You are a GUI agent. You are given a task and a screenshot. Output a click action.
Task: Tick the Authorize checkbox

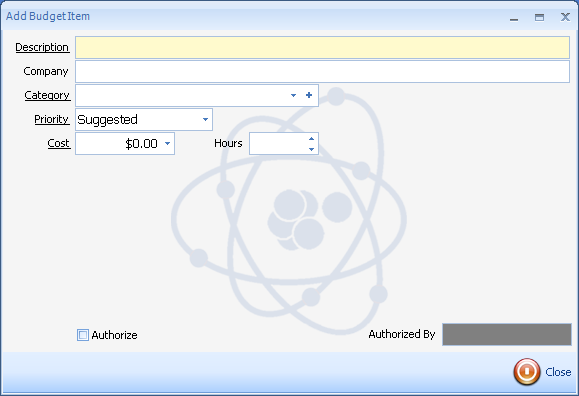tap(83, 335)
